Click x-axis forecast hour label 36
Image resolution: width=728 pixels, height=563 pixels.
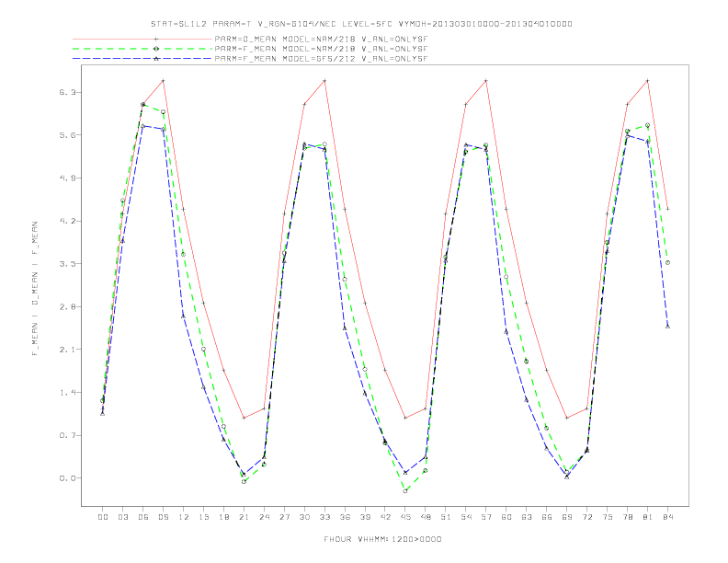click(345, 517)
